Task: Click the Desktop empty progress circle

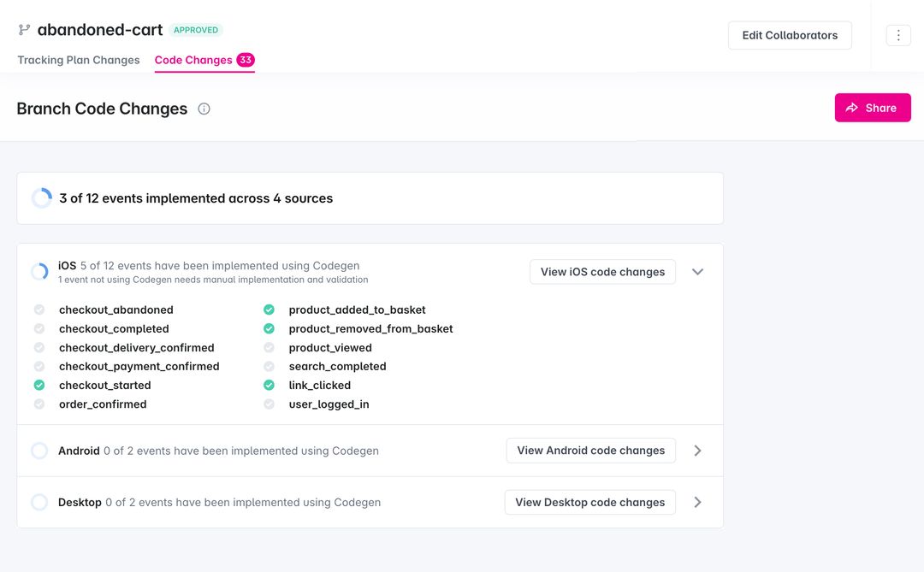Action: point(39,502)
